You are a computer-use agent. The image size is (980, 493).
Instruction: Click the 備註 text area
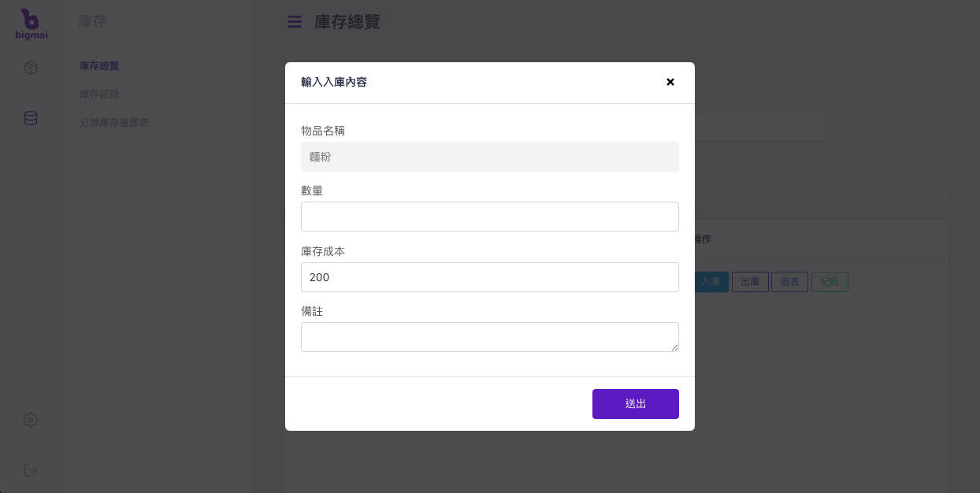pos(490,337)
